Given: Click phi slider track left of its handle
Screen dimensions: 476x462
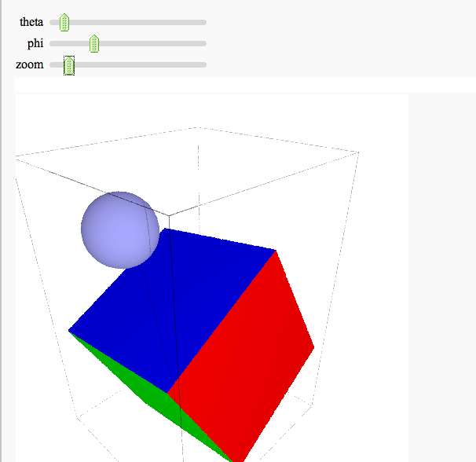Looking at the screenshot, I should 69,44.
